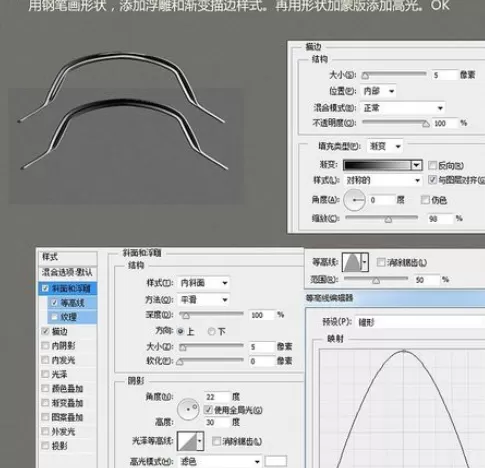Select the 下 (down) direction radio button
Image resolution: width=485 pixels, height=468 pixels.
[211, 331]
